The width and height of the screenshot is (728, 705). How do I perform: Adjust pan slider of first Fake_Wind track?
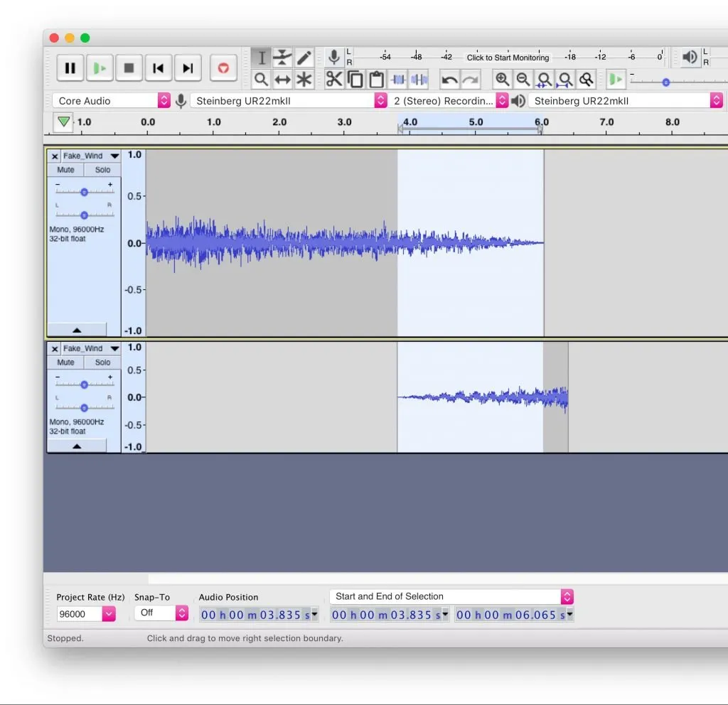84,215
